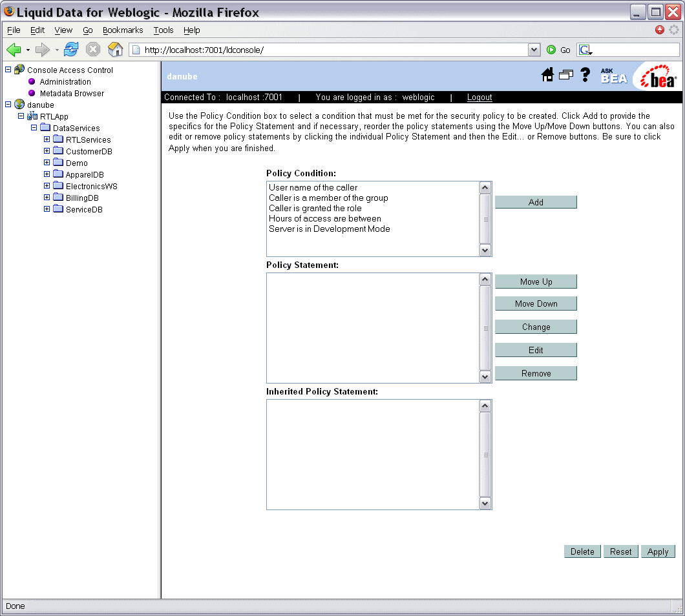The width and height of the screenshot is (685, 616).
Task: Click the RTLServices folder icon
Action: click(x=59, y=139)
